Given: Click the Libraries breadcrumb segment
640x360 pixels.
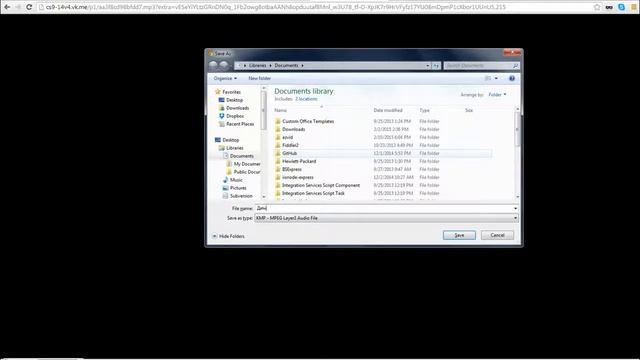Looking at the screenshot, I should [x=257, y=65].
